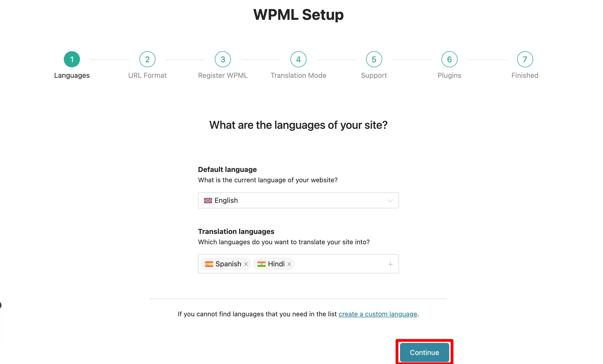Screen dimensions: 603x364
Task: Click the Translation Mode step 4 icon
Action: 298,59
